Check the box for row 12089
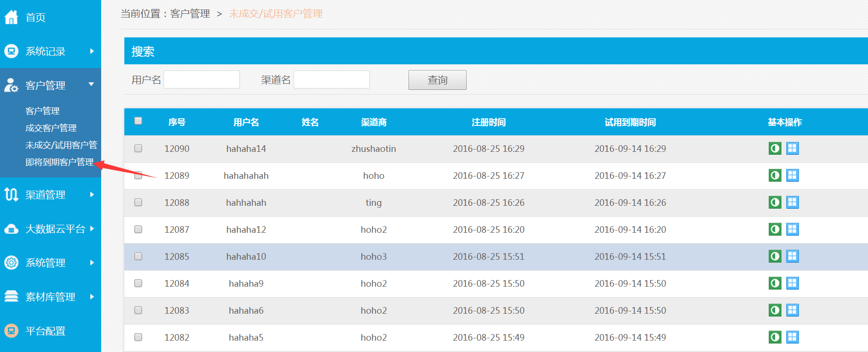 coord(138,175)
